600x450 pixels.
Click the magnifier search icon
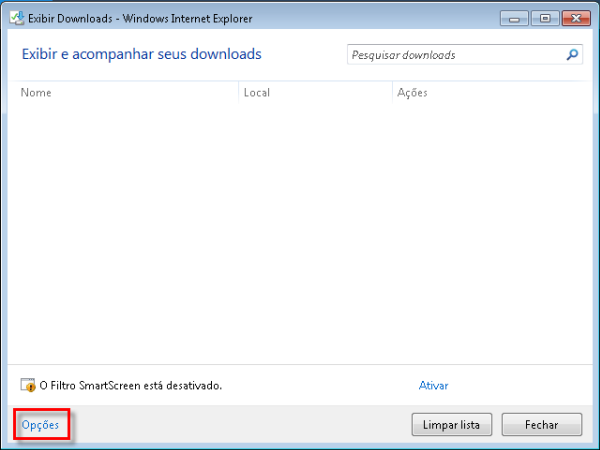[573, 55]
